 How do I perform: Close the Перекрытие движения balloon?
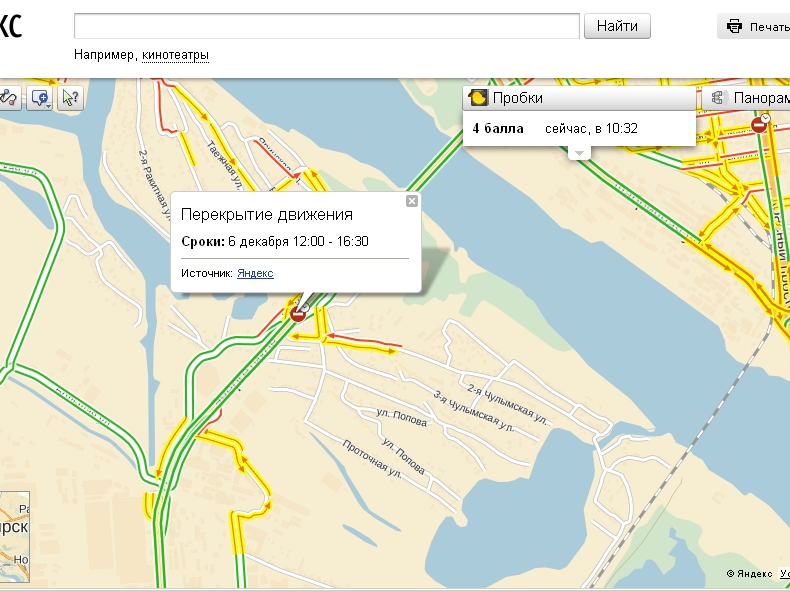point(411,201)
